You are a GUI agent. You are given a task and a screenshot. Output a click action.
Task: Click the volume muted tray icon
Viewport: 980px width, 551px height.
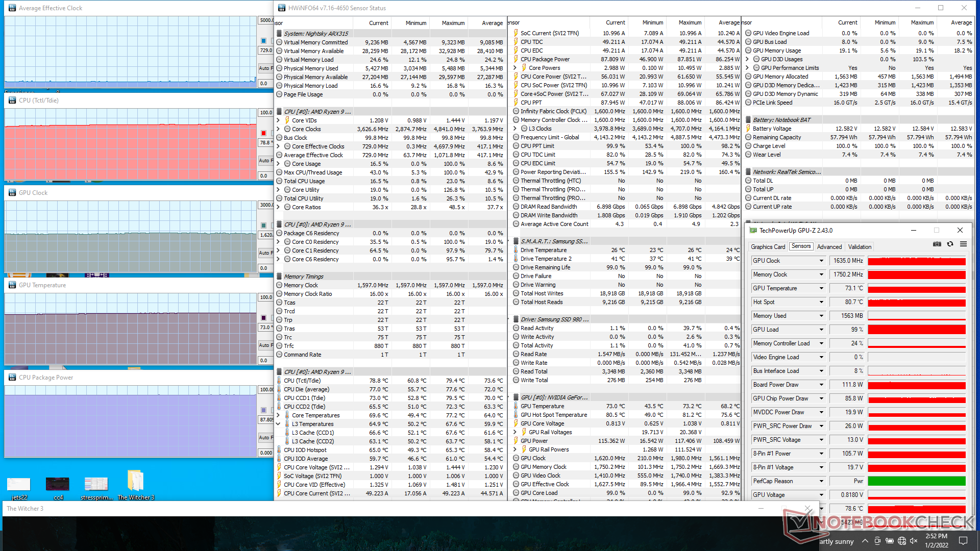click(914, 541)
